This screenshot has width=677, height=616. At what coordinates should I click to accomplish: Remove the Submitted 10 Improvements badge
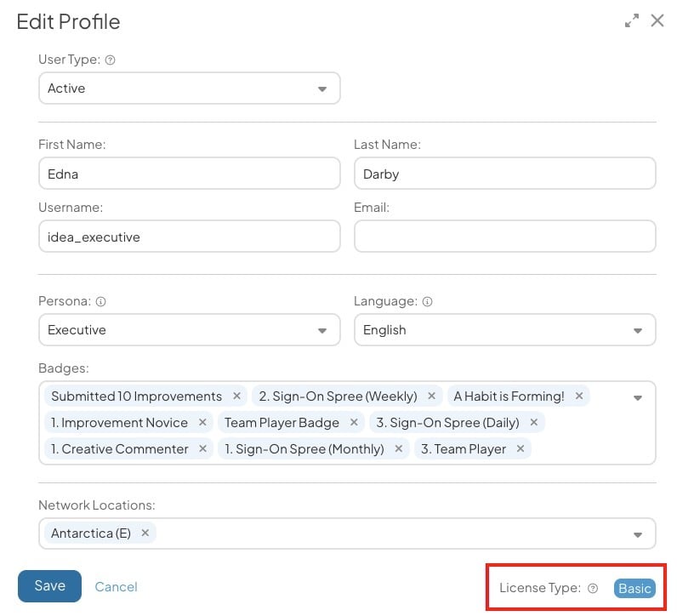pyautogui.click(x=236, y=396)
